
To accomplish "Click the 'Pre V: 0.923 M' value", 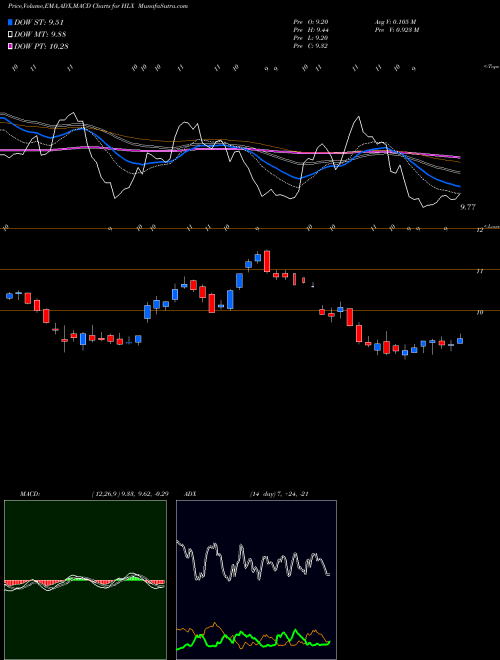I will pos(397,30).
